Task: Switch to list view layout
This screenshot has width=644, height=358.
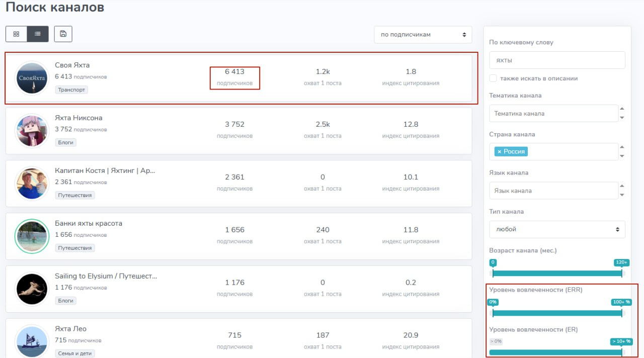Action: click(38, 34)
